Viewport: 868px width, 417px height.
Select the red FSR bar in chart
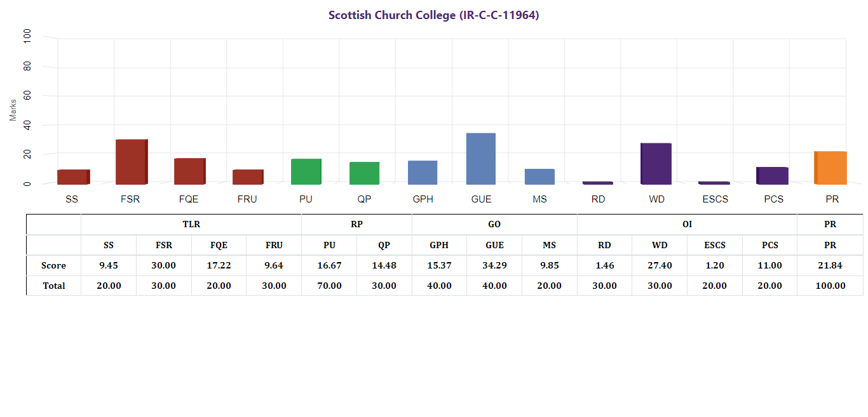(131, 162)
